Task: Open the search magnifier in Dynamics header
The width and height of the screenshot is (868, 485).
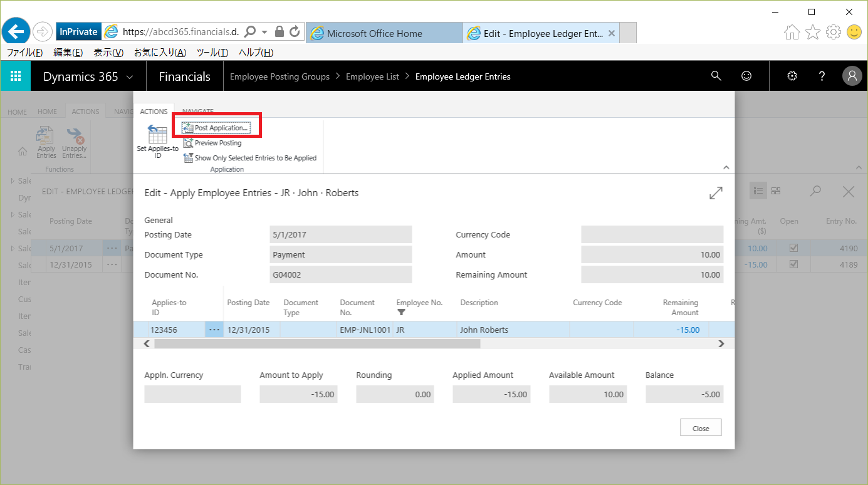Action: point(716,76)
